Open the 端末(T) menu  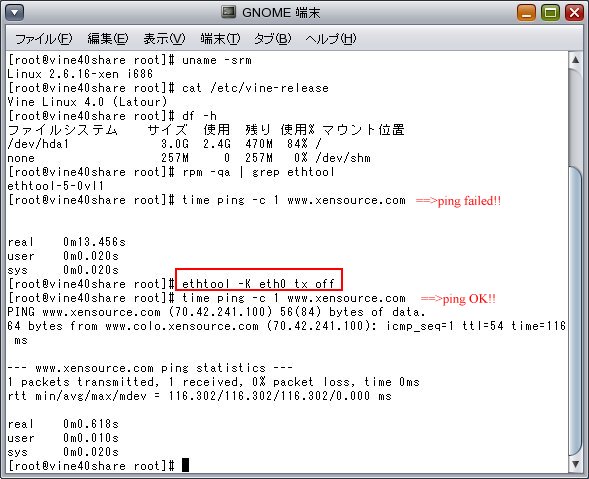tap(220, 39)
